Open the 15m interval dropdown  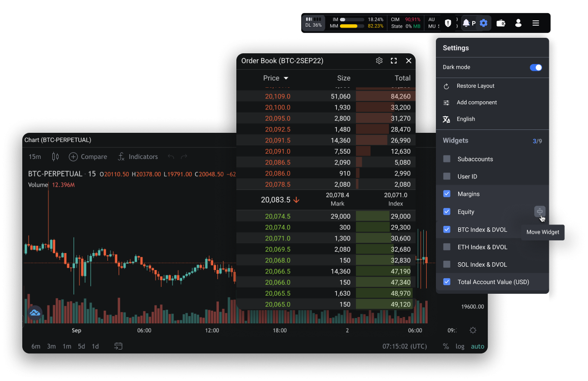coord(35,157)
